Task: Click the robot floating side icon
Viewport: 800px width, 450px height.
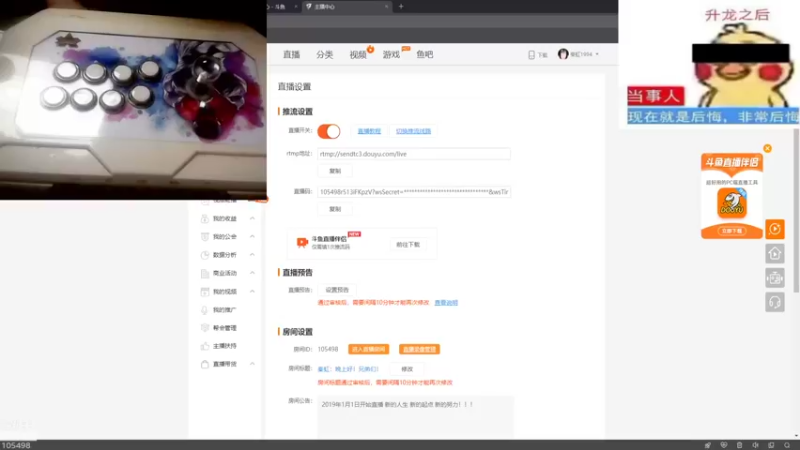Action: 774,278
